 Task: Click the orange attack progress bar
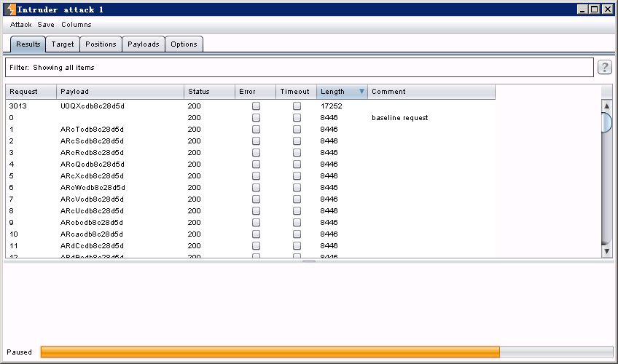coord(270,352)
